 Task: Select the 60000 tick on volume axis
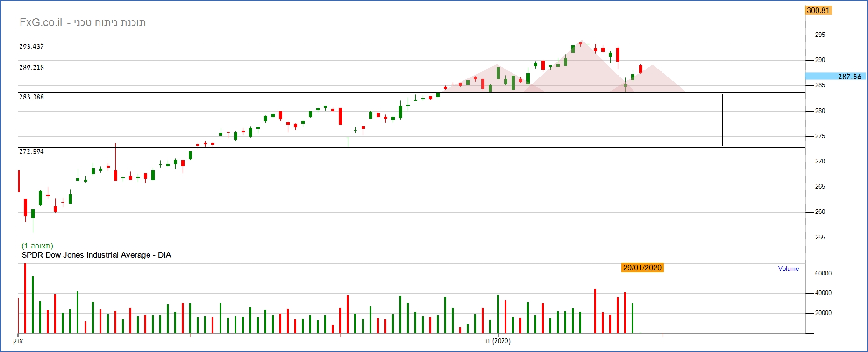(x=823, y=274)
